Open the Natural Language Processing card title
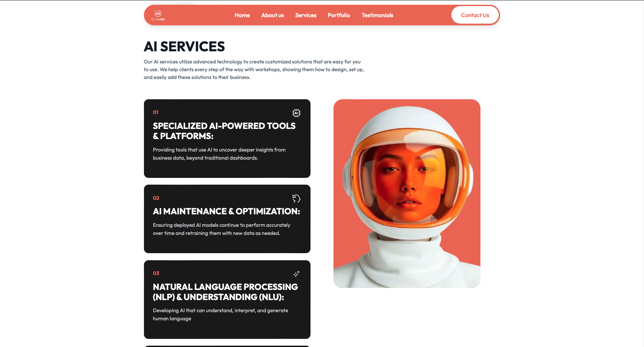644x347 pixels. [225, 292]
